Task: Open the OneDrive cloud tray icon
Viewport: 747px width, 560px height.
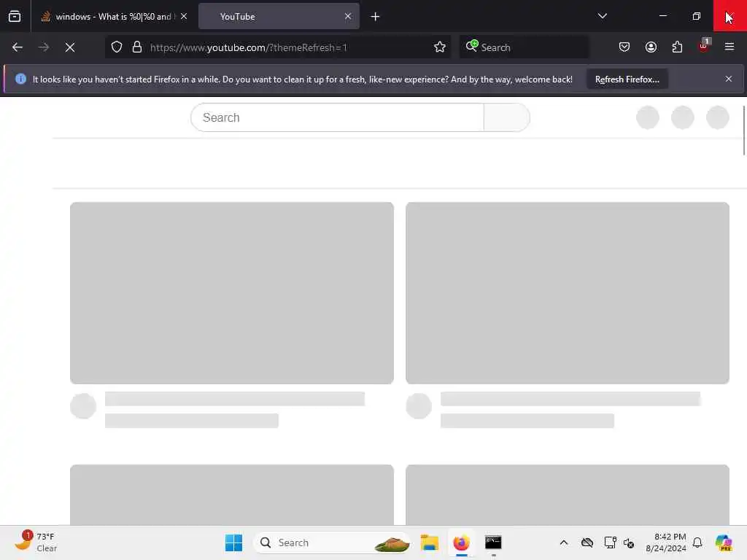Action: click(x=587, y=542)
